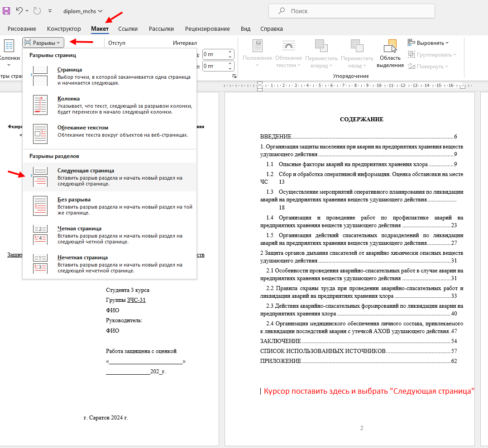Image resolution: width=488 pixels, height=448 pixels.
Task: Open paragraph settings dialog launcher
Action: 234,76
